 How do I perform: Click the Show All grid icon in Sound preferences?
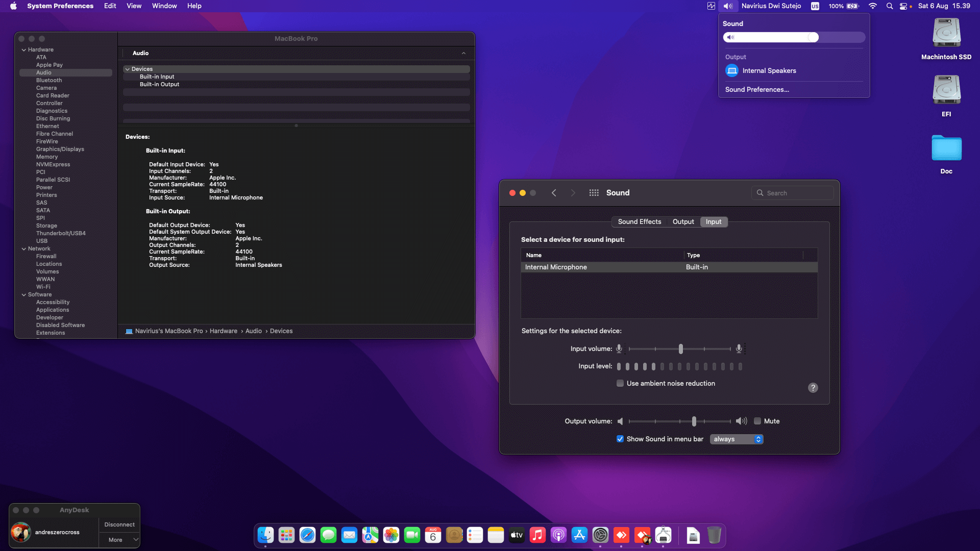[594, 193]
